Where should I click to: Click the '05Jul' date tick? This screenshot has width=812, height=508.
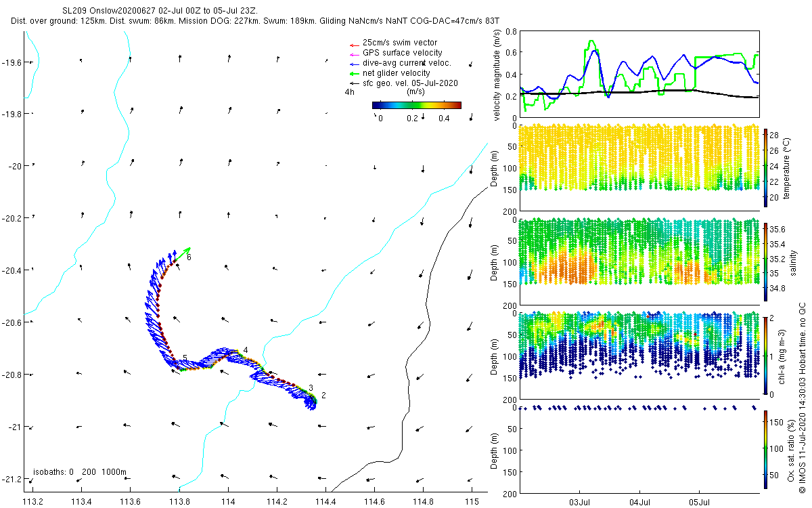[699, 503]
